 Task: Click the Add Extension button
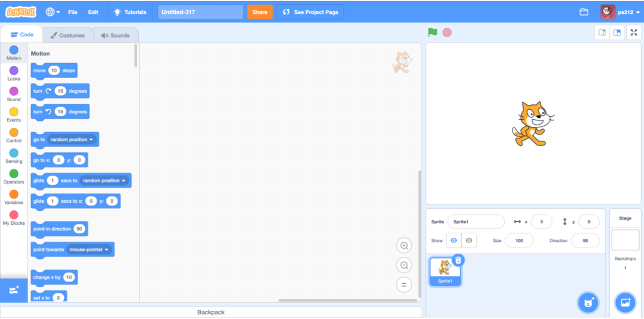click(x=14, y=290)
